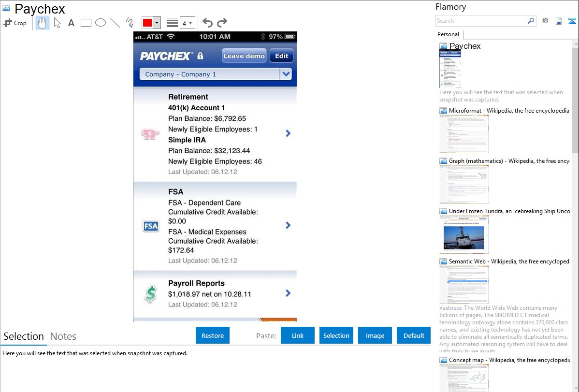The height and width of the screenshot is (392, 579).
Task: Open the Semantic Web thumbnail
Action: pos(464,285)
